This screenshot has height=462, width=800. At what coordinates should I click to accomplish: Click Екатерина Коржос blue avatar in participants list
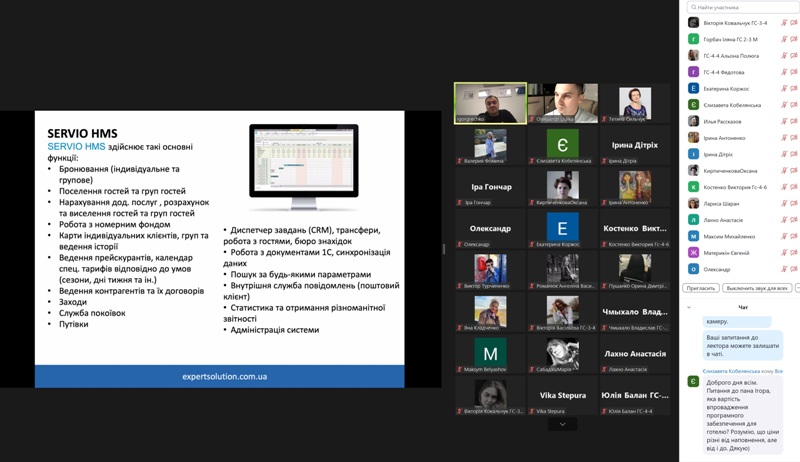693,88
